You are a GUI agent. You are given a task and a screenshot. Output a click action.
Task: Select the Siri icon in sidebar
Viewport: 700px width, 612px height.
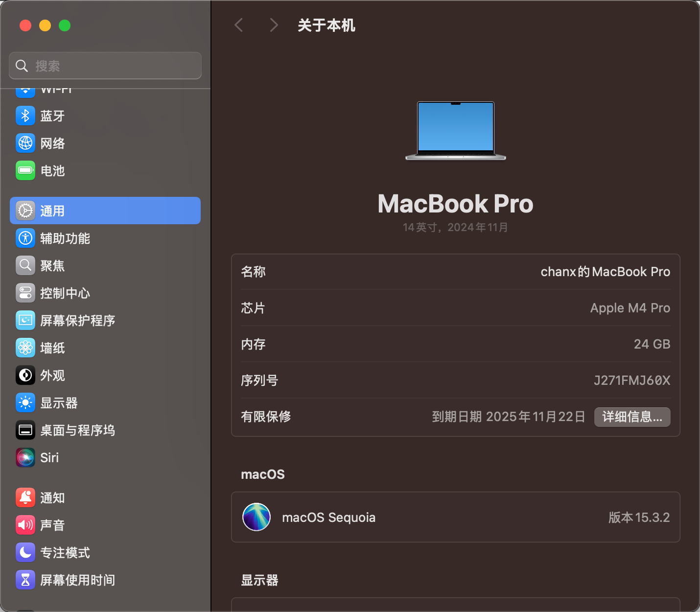coord(25,458)
